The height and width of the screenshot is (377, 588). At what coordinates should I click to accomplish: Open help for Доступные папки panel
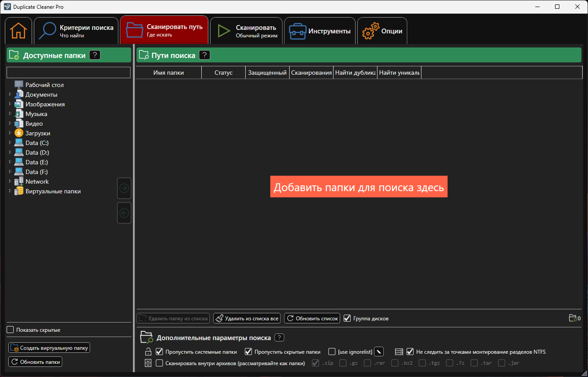(x=95, y=55)
